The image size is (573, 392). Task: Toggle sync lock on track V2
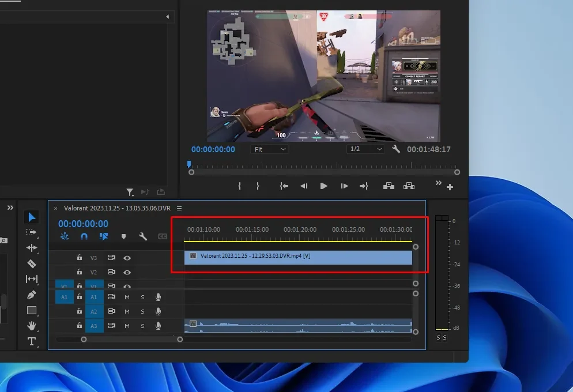point(111,272)
